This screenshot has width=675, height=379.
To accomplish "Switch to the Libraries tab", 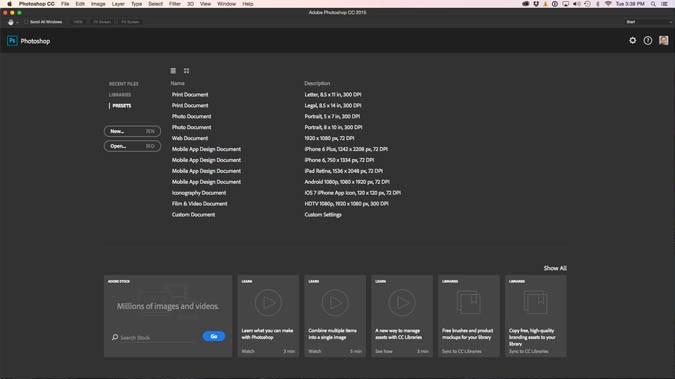I will point(120,95).
